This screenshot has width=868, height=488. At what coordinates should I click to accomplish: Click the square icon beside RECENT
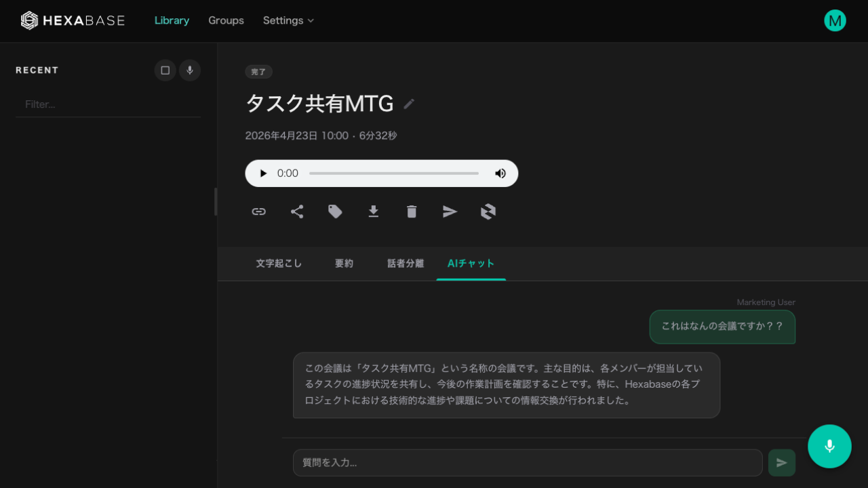[165, 70]
